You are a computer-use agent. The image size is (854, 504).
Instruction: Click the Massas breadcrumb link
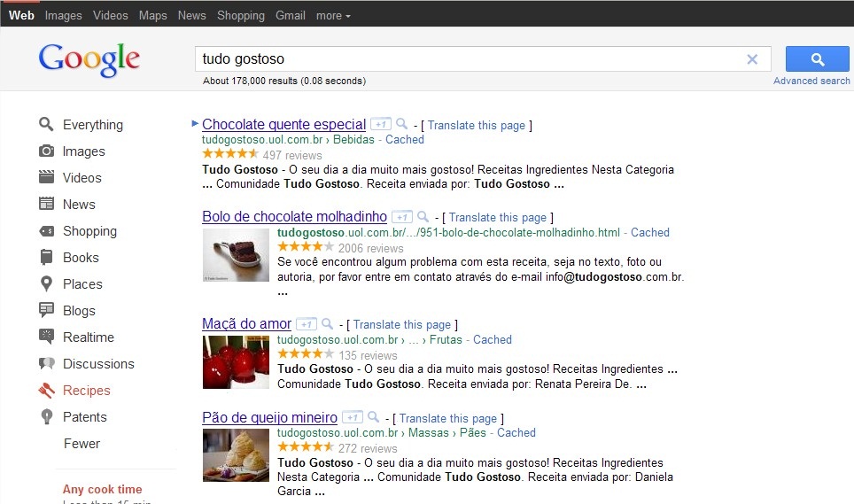[x=429, y=433]
